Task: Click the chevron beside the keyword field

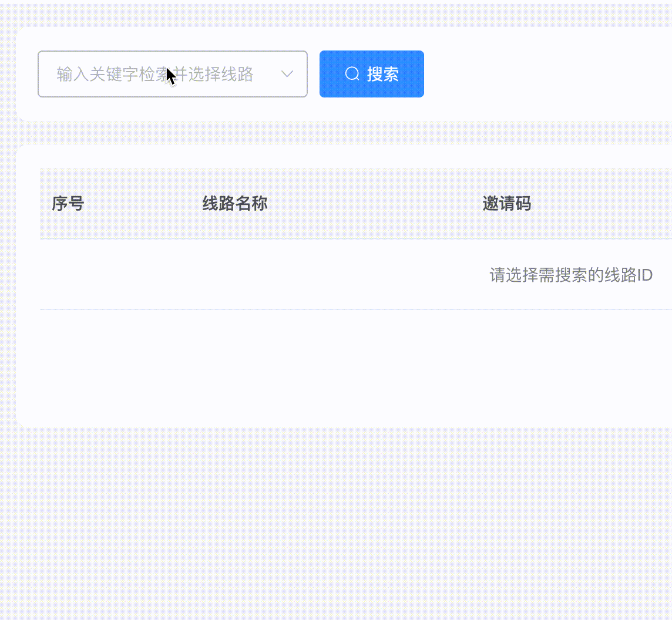Action: (287, 74)
